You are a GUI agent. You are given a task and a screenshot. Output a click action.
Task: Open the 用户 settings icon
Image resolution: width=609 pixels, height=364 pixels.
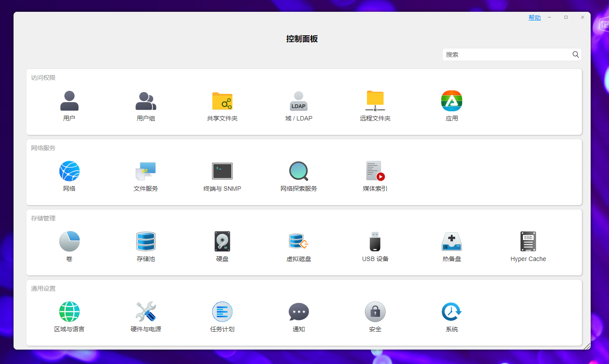69,101
